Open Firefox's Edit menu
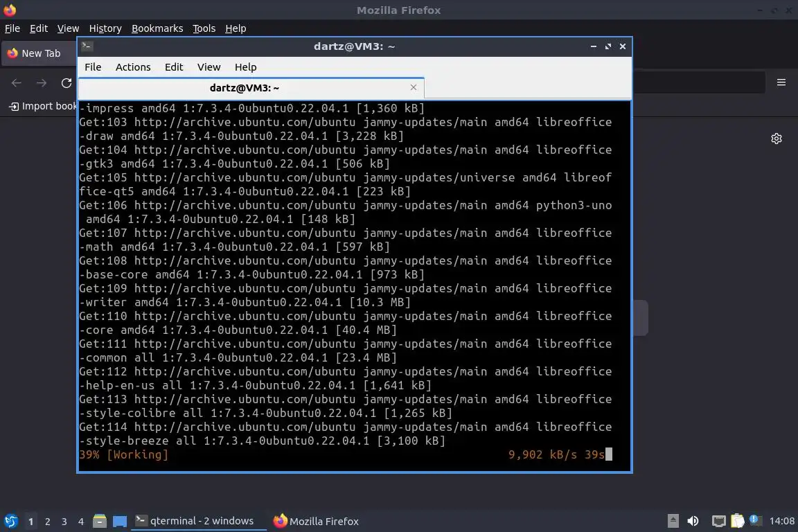The height and width of the screenshot is (532, 798). coord(39,28)
